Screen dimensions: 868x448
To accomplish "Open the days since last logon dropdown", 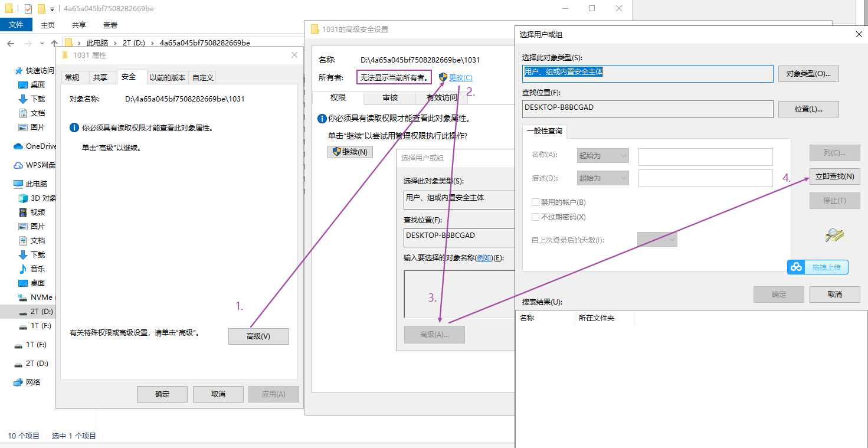I will (657, 240).
